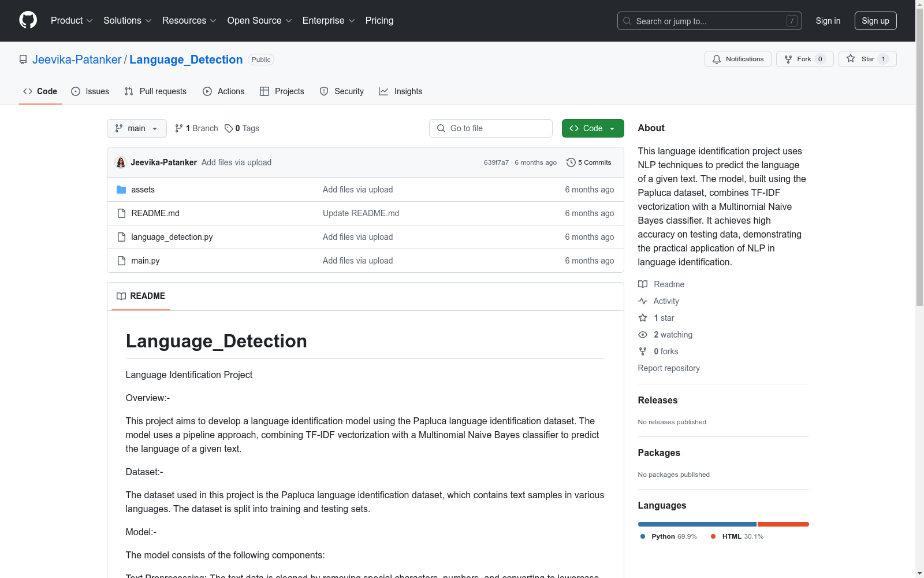Open the Enterprise dropdown

point(329,20)
